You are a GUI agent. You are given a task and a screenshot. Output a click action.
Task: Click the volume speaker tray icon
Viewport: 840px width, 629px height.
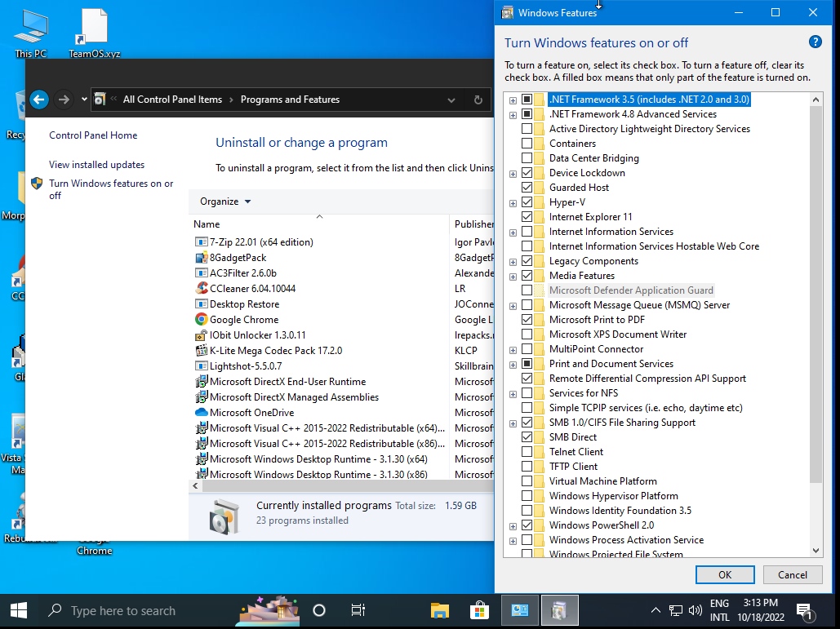pyautogui.click(x=696, y=610)
